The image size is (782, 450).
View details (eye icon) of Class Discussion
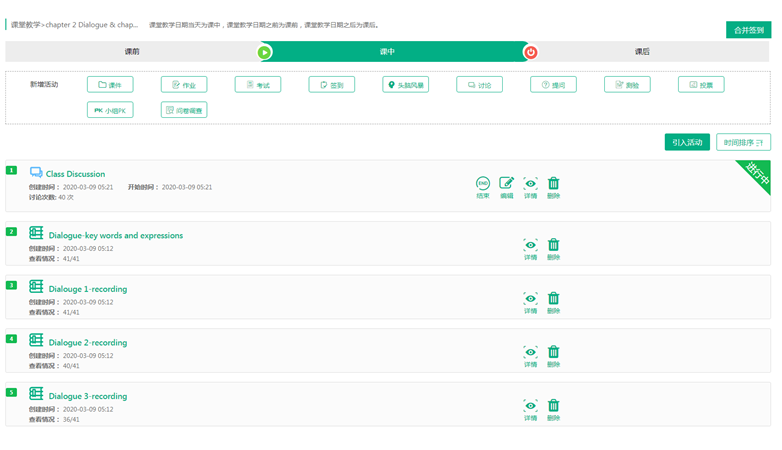[530, 184]
